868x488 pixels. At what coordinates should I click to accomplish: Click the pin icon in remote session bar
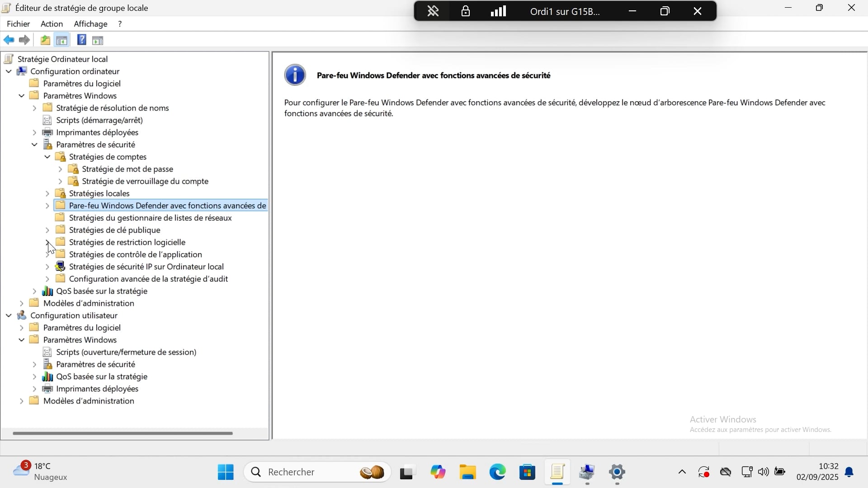(x=433, y=11)
